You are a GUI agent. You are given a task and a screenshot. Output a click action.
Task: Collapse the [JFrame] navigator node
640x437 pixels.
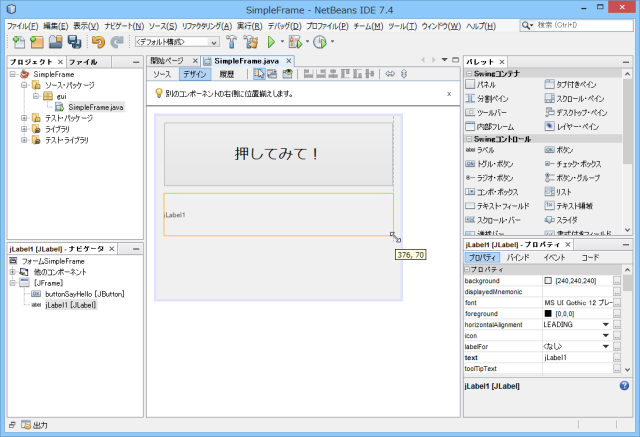[13, 283]
